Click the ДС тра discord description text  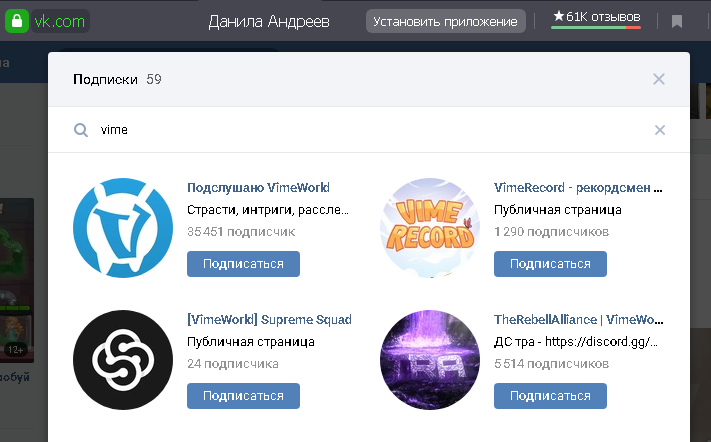pos(576,342)
